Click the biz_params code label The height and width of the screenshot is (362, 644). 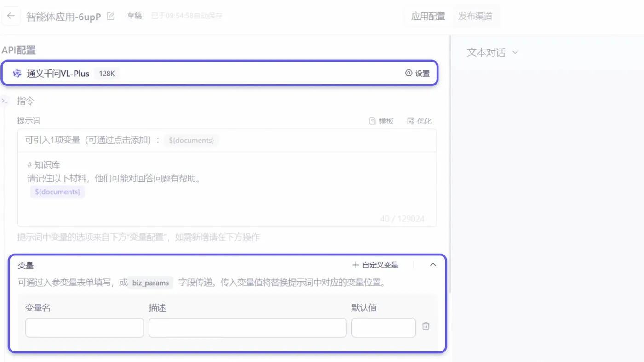[x=150, y=283]
